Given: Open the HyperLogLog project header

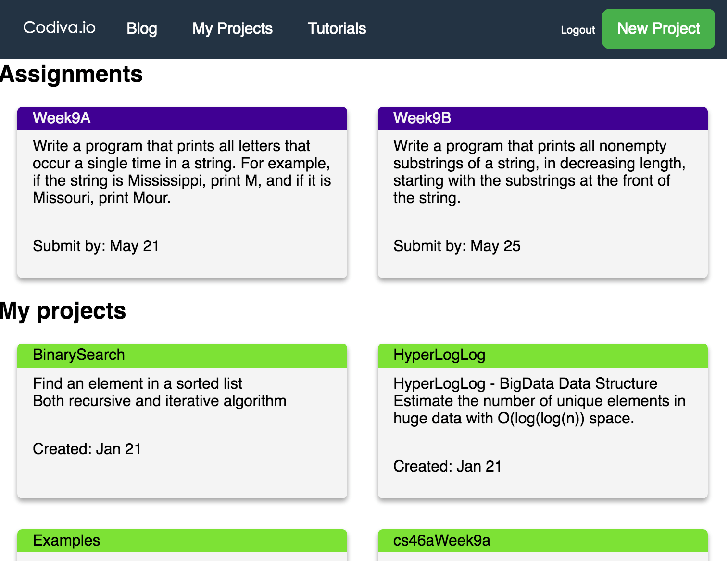Looking at the screenshot, I should click(x=439, y=355).
